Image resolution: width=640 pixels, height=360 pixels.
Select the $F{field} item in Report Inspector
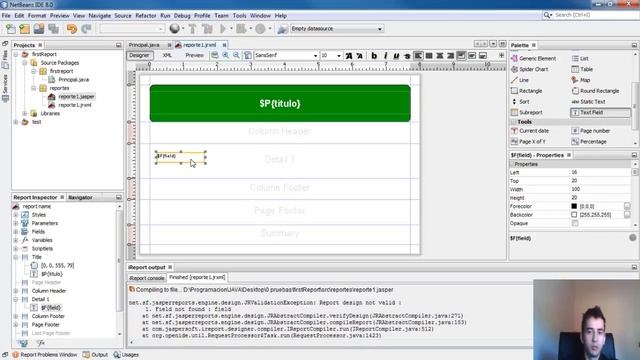[51, 308]
